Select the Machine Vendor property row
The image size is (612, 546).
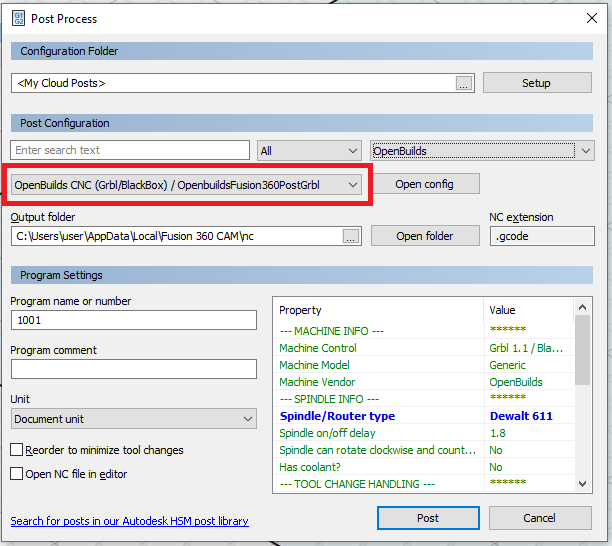point(423,382)
